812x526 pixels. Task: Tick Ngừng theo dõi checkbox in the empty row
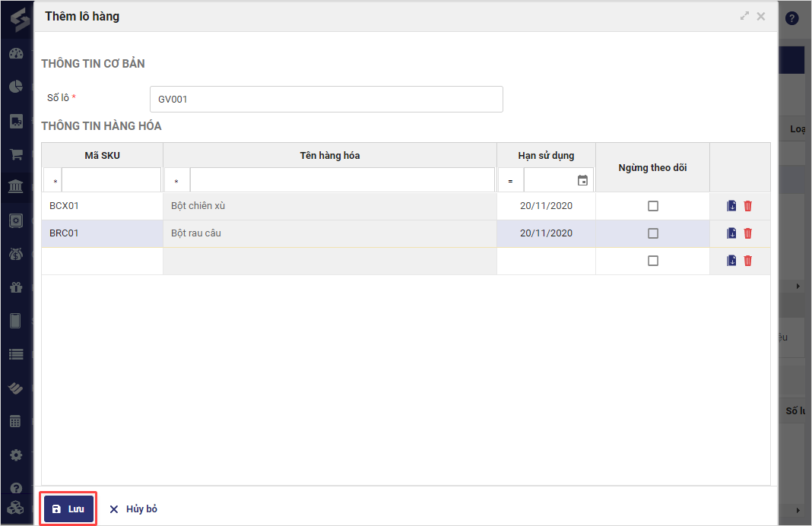pyautogui.click(x=652, y=261)
